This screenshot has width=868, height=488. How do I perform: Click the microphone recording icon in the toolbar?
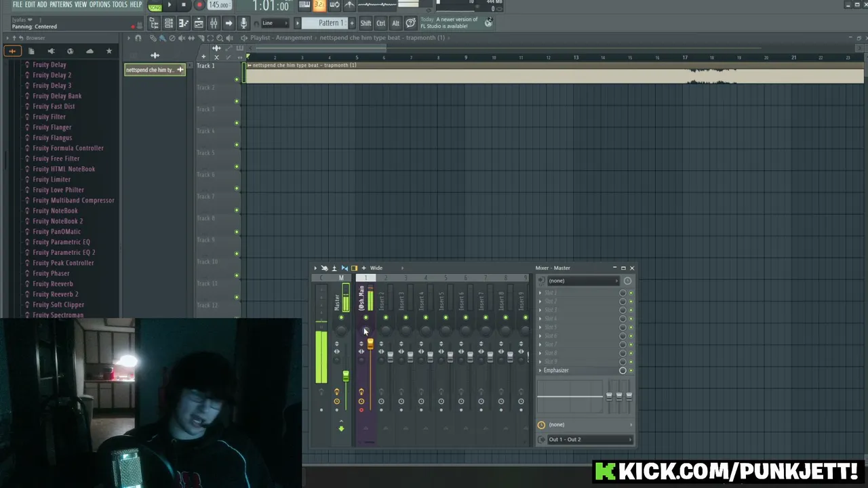point(243,23)
